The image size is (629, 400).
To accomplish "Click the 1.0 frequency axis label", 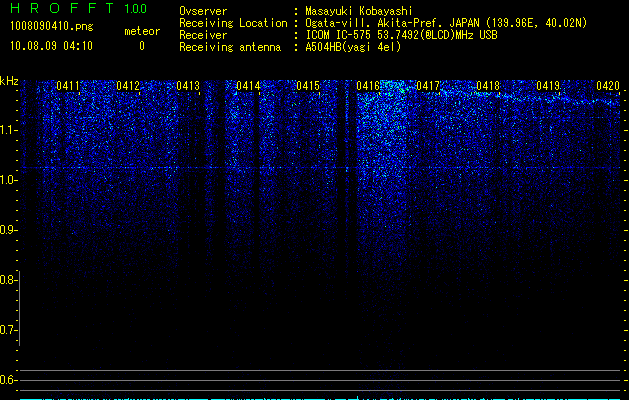I will coord(8,180).
